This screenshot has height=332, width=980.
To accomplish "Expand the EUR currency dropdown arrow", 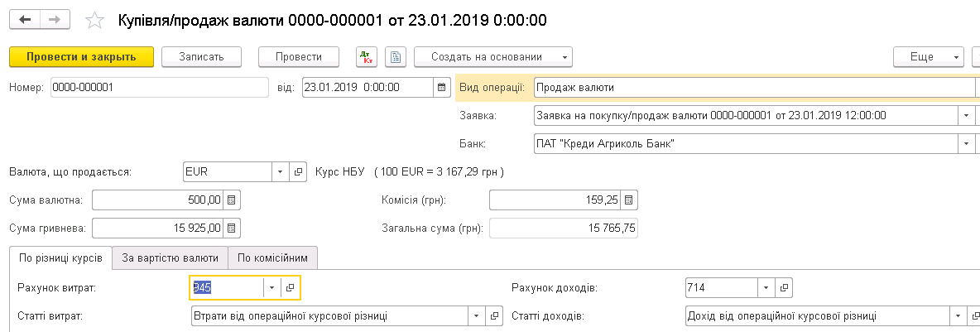I will (281, 171).
